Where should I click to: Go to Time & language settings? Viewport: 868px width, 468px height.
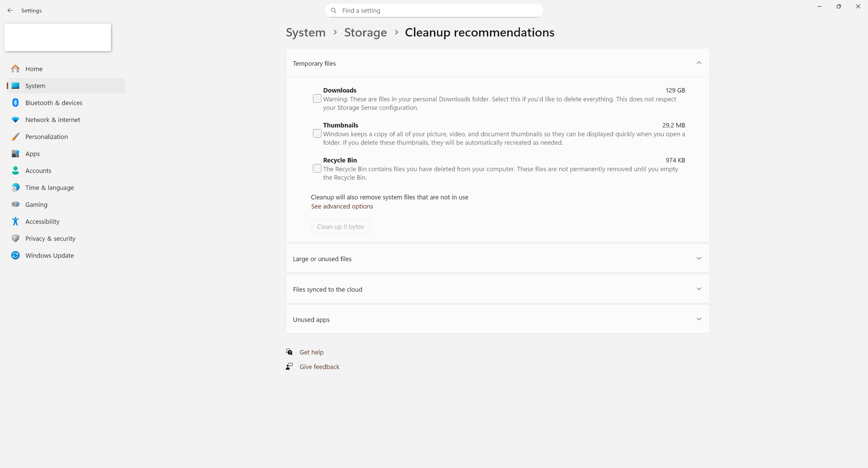tap(49, 187)
